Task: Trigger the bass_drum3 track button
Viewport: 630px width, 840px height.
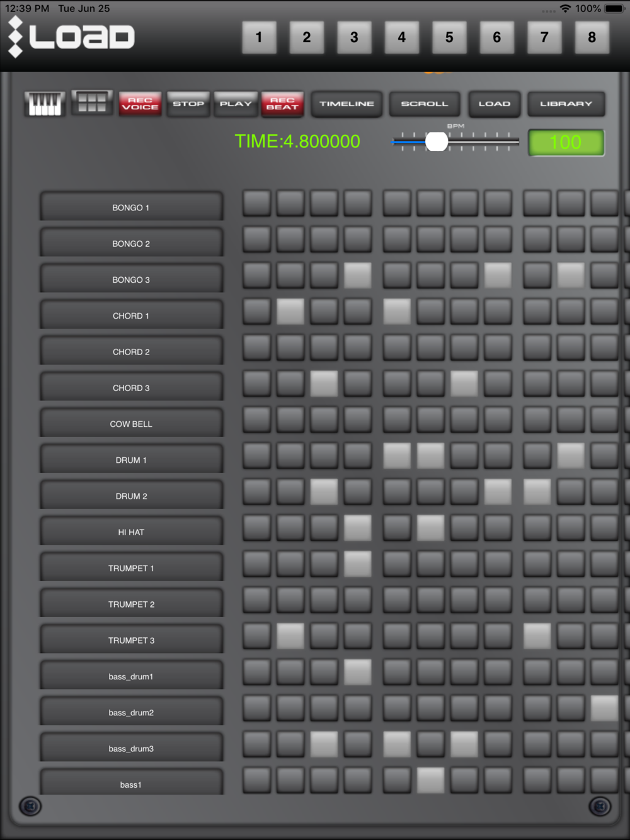Action: [x=131, y=748]
